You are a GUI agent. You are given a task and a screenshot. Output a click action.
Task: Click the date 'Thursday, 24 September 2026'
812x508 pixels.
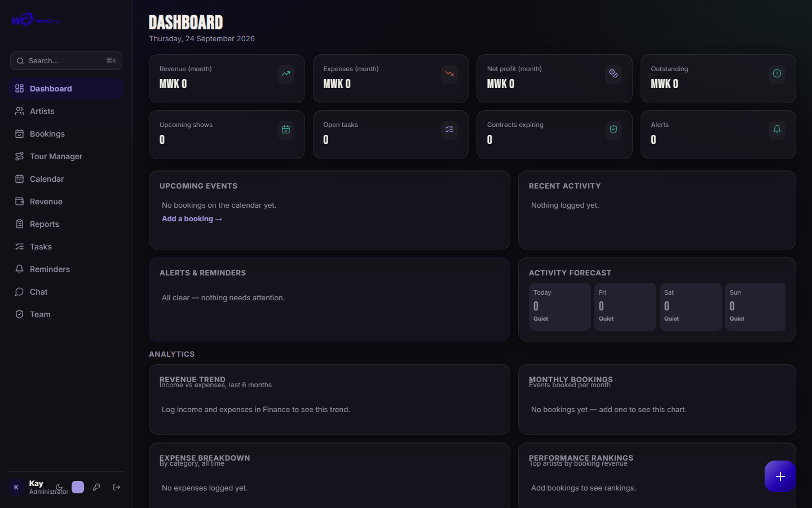coord(202,39)
